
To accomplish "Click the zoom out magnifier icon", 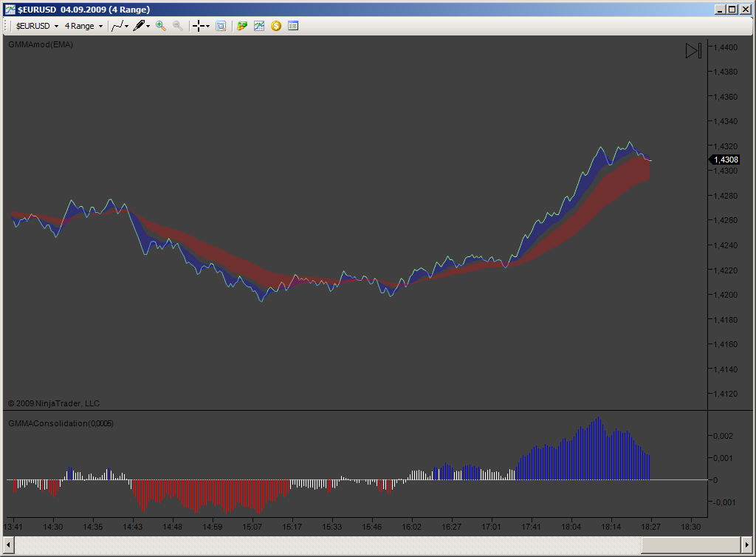I will click(x=177, y=26).
